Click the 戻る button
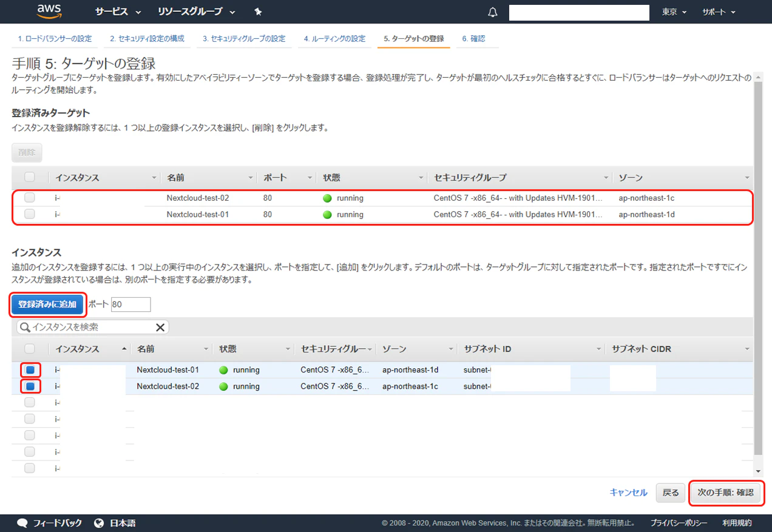Viewport: 772px width, 532px height. click(671, 493)
